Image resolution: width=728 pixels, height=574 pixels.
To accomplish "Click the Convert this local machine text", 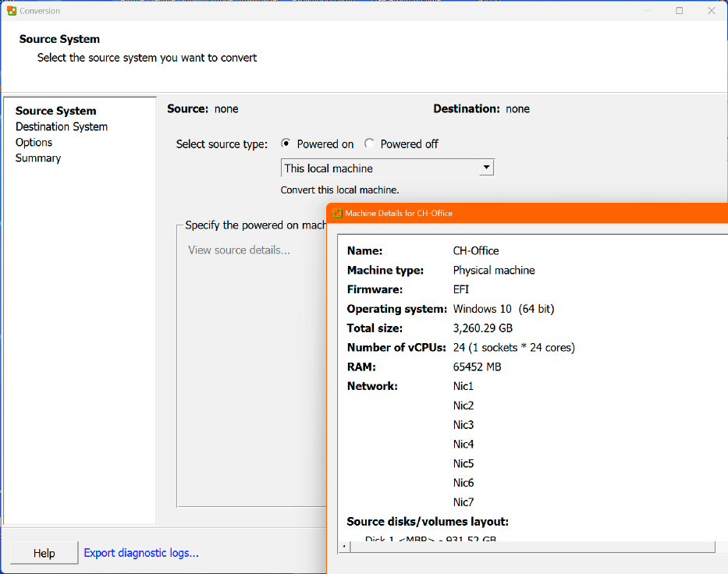I will [340, 190].
